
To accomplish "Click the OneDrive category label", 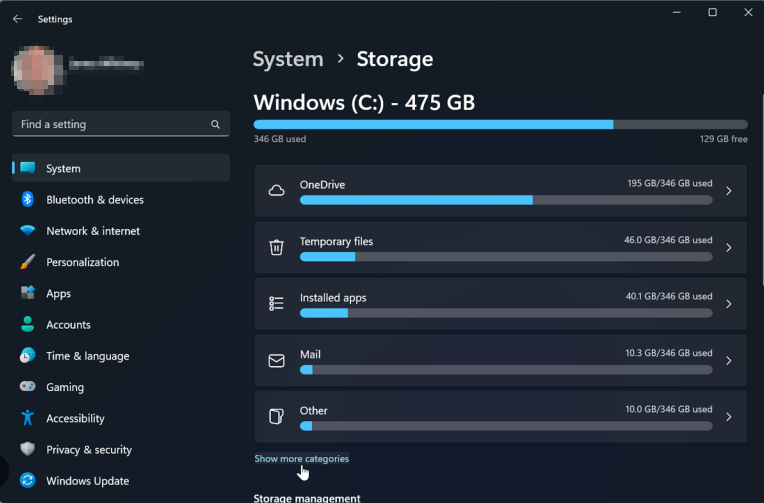I will 322,185.
